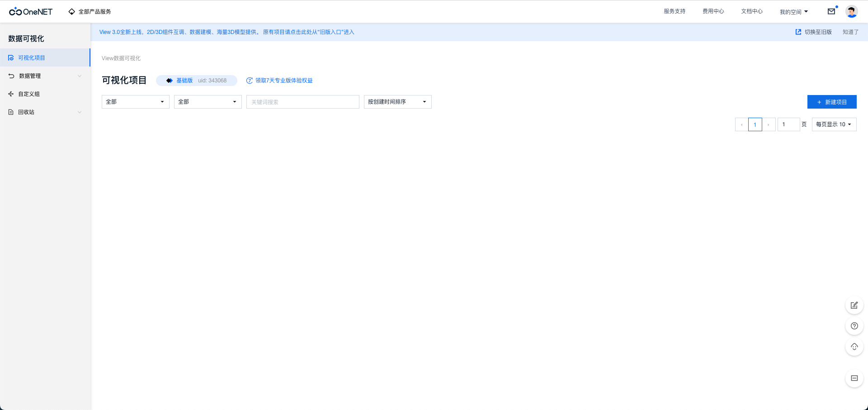868x410 pixels.
Task: Click the 新建项目 button
Action: [x=831, y=102]
